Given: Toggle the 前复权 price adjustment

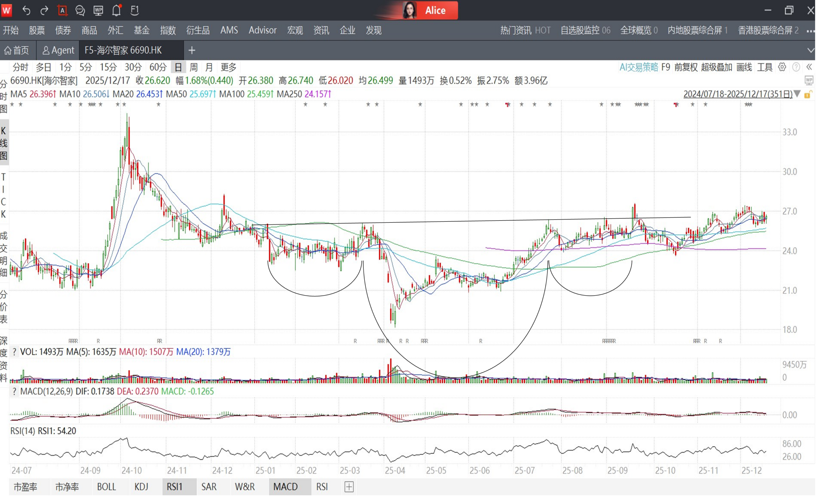Looking at the screenshot, I should (x=686, y=67).
